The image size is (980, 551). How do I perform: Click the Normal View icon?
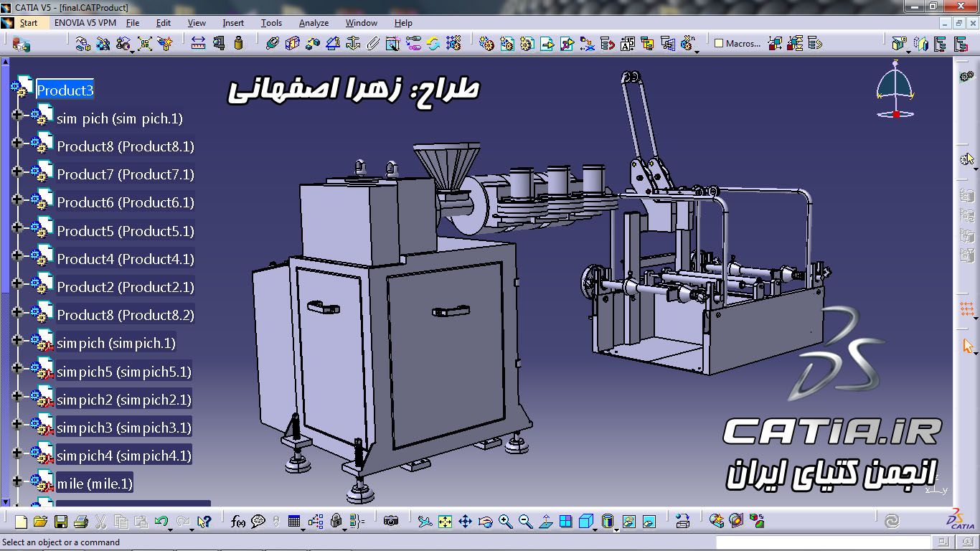[545, 522]
